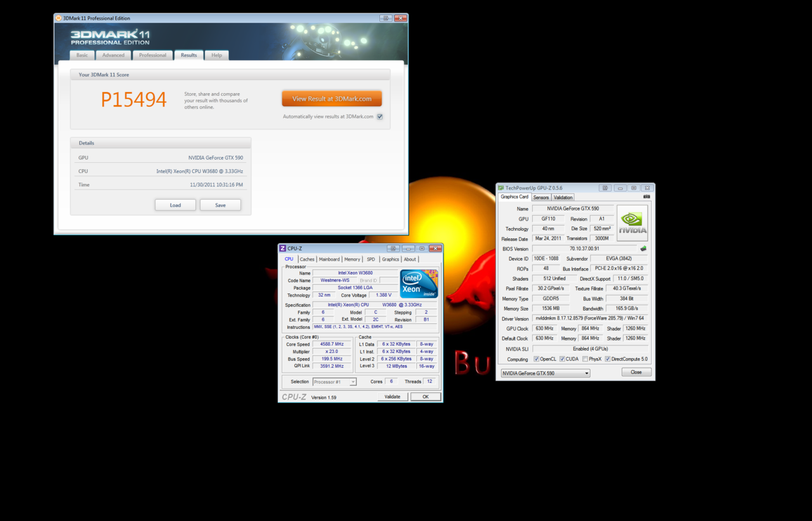This screenshot has height=521, width=812.
Task: Switch to the Sensors tab in GPU-Z
Action: pos(541,197)
